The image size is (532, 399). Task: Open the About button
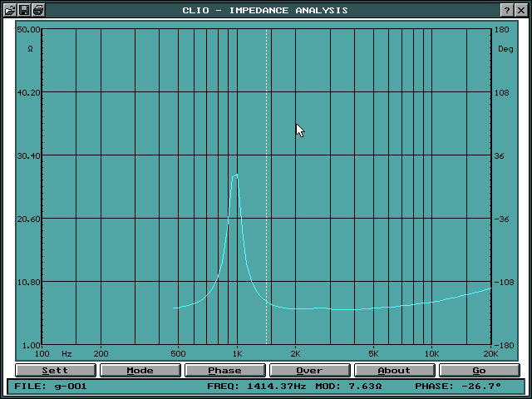coord(395,370)
